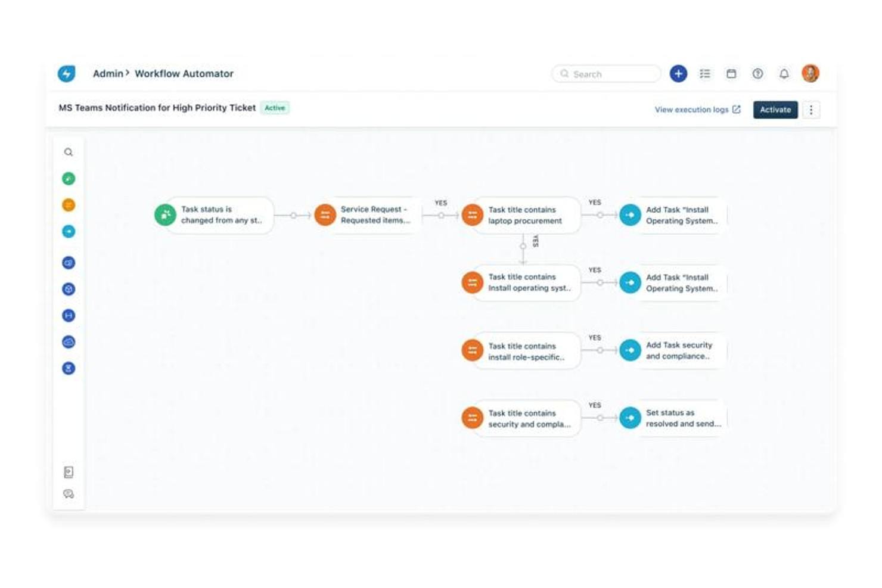Open the help icon in the top bar

(757, 73)
